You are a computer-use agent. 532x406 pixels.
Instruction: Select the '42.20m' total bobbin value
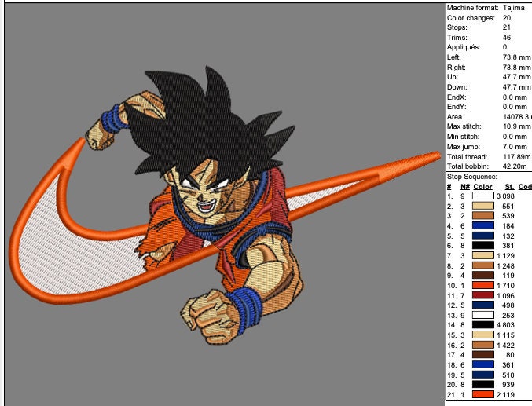tap(515, 166)
